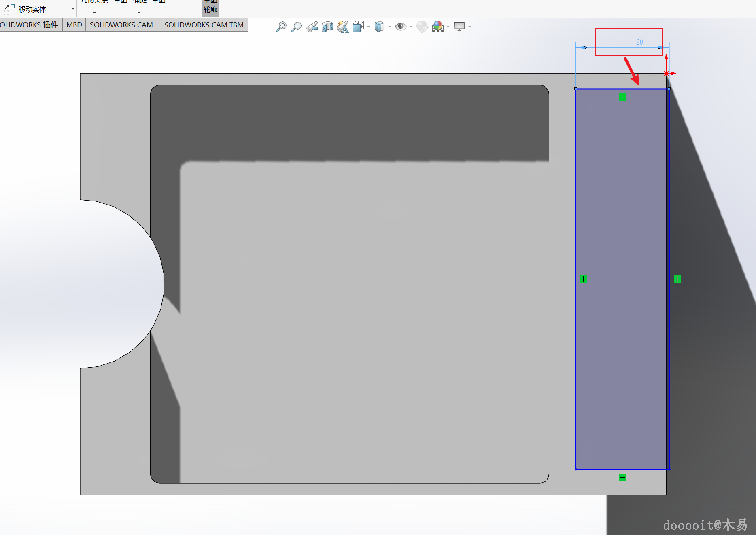Expand the 移动实体 dropdown arrow

click(73, 9)
